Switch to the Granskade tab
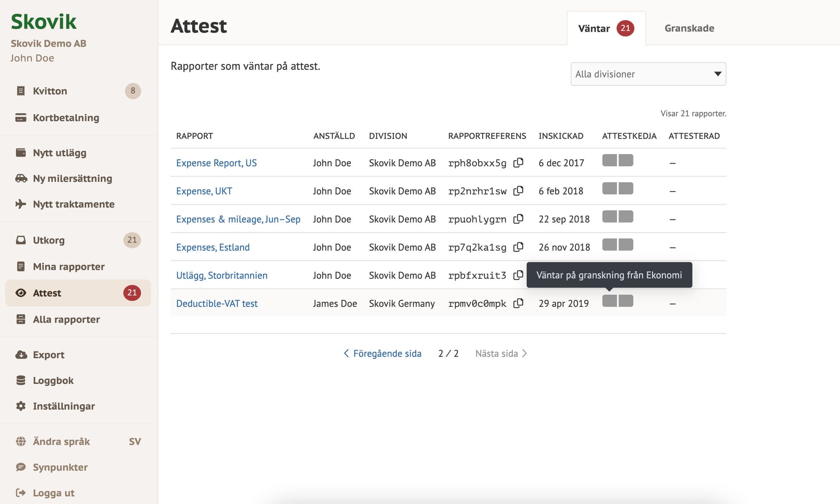This screenshot has width=840, height=504. [689, 28]
